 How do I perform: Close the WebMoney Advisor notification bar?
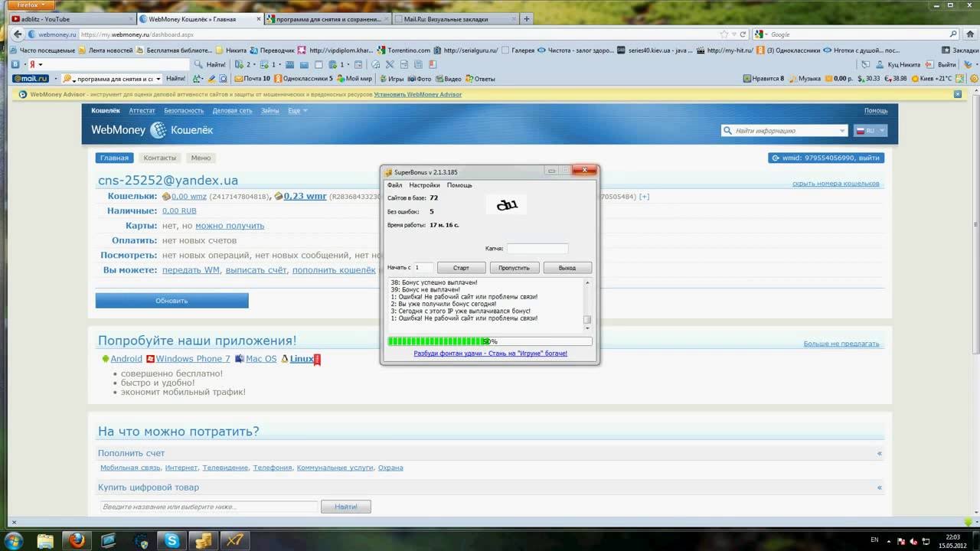tap(958, 94)
